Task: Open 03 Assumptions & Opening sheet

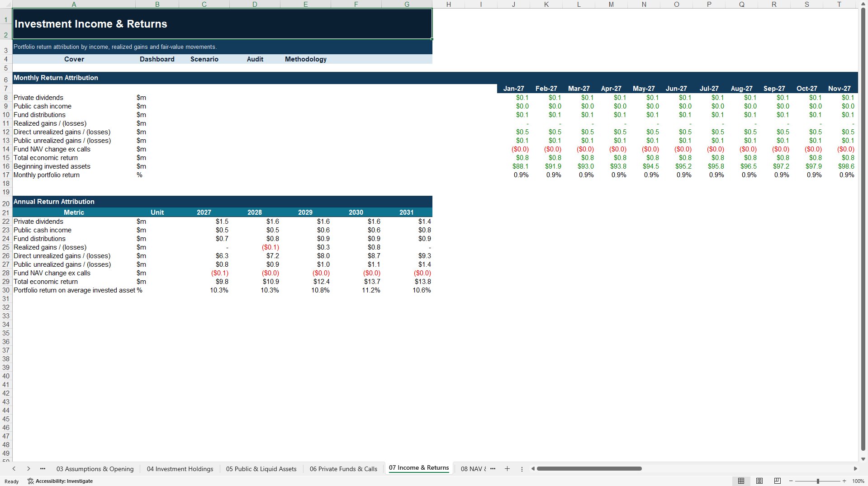Action: [95, 469]
